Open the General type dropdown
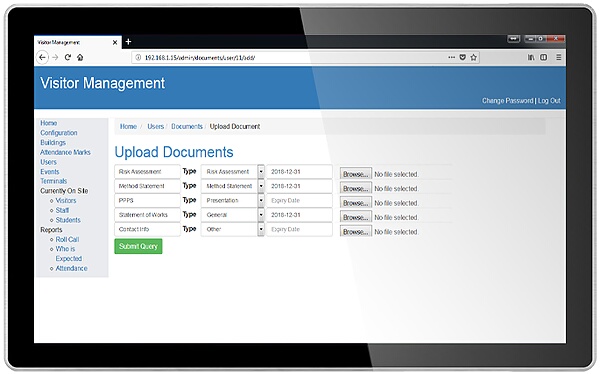600x374 pixels. [233, 215]
